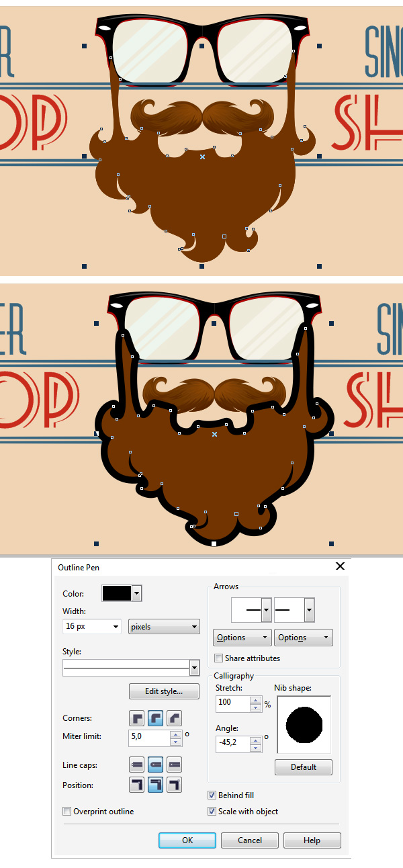Viewport: 403px width, 868px height.
Task: Choose the extended square line caps icon
Action: [175, 765]
